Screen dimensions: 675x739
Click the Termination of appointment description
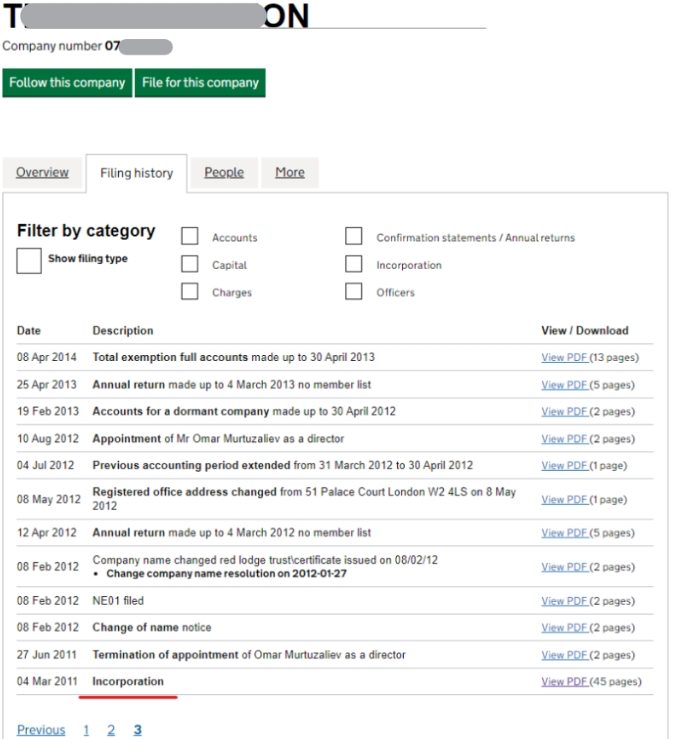click(x=249, y=655)
